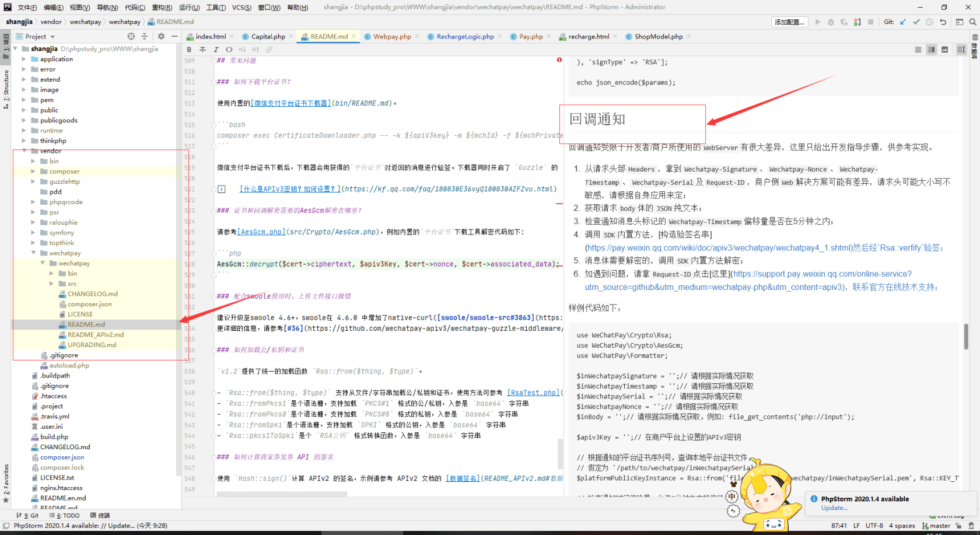Select README_APIv2.md in project tree
The height and width of the screenshot is (535, 980).
point(96,334)
